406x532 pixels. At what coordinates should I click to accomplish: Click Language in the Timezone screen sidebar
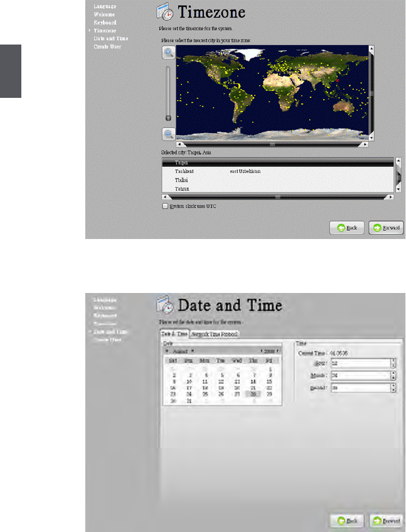tap(105, 6)
